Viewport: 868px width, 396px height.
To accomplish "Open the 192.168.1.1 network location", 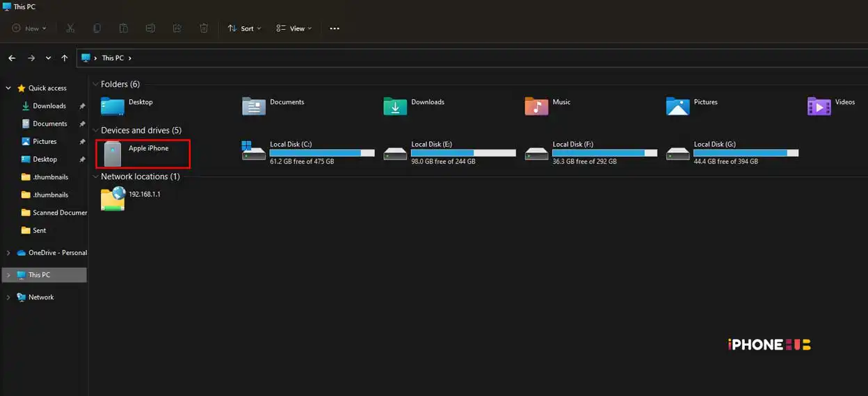I will (x=131, y=198).
